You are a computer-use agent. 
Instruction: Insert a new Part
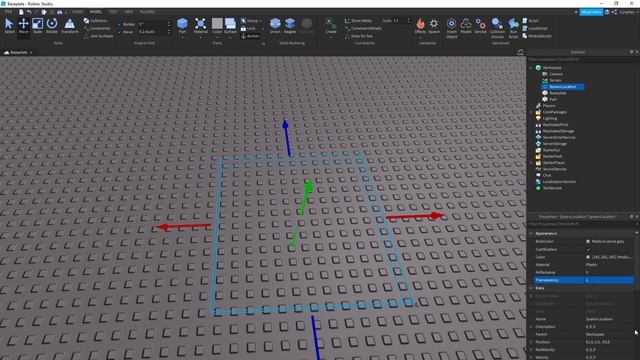(x=182, y=24)
